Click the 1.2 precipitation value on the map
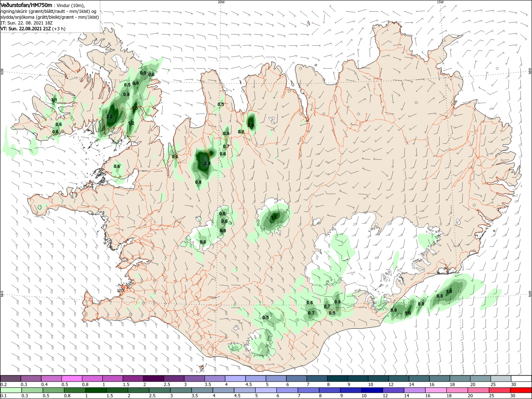Screen dimensions: 532x399 131,123
